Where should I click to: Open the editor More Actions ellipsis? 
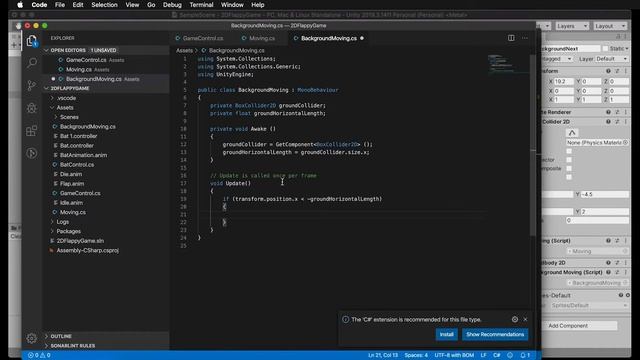click(x=525, y=38)
